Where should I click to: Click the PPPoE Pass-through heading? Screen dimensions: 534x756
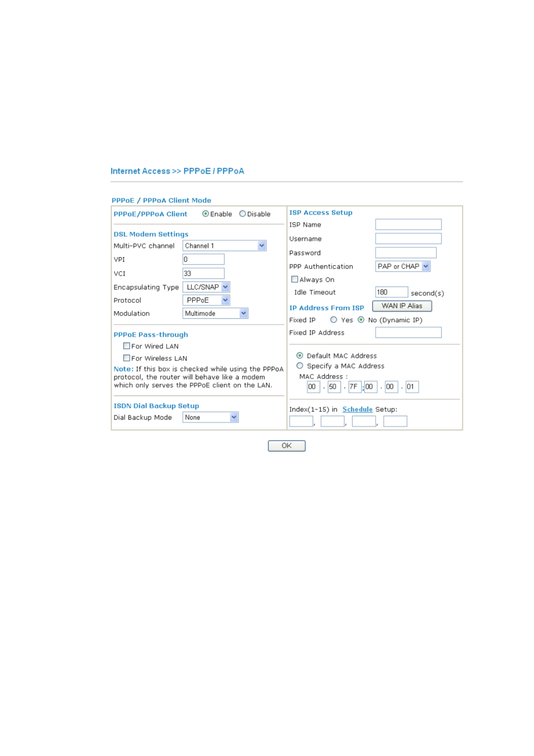pyautogui.click(x=151, y=334)
